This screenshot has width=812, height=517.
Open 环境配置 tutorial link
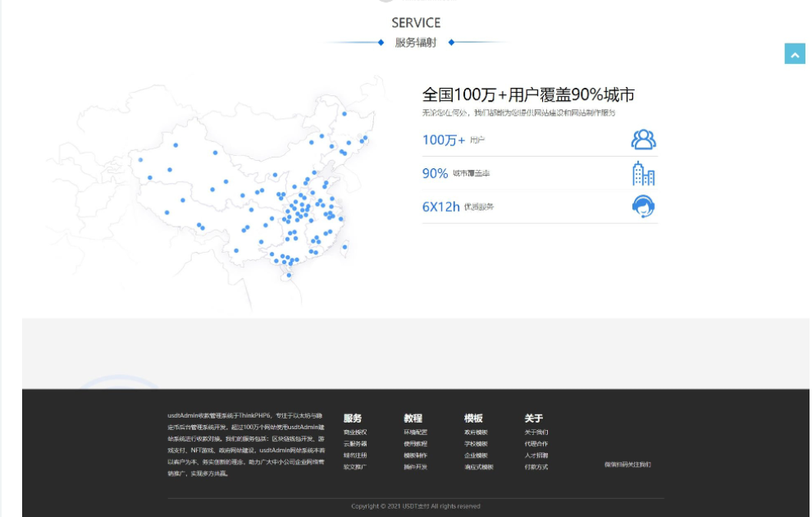(415, 432)
